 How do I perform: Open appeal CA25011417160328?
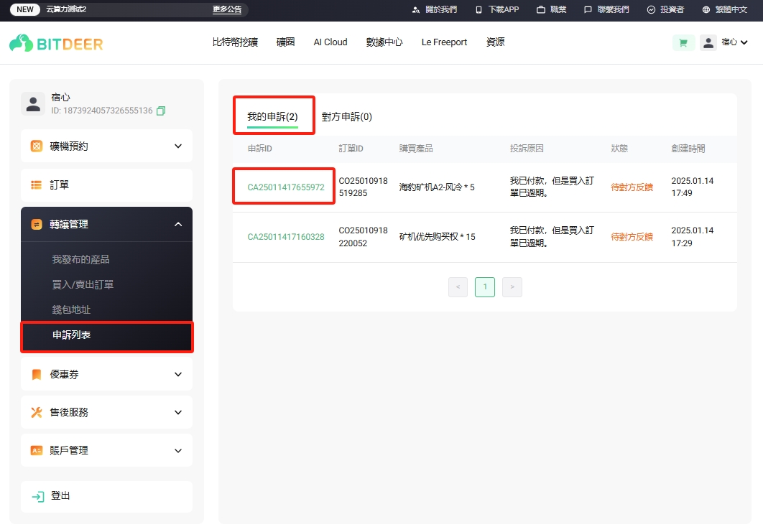(286, 237)
